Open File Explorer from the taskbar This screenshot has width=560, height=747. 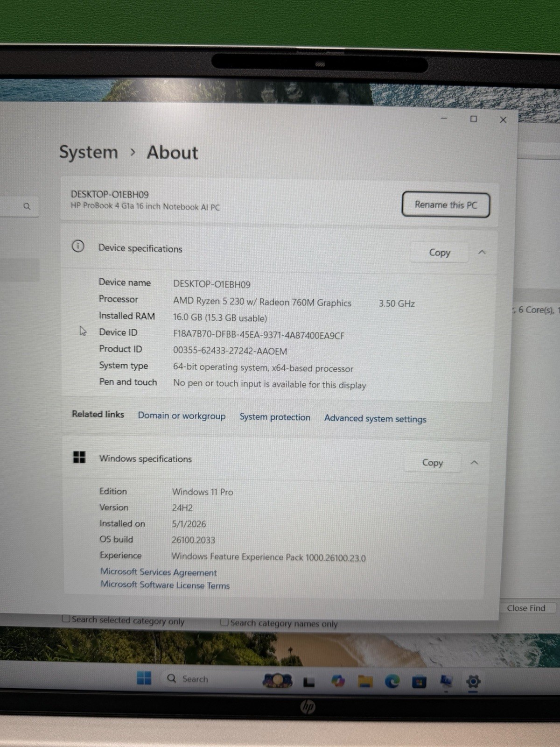[365, 682]
